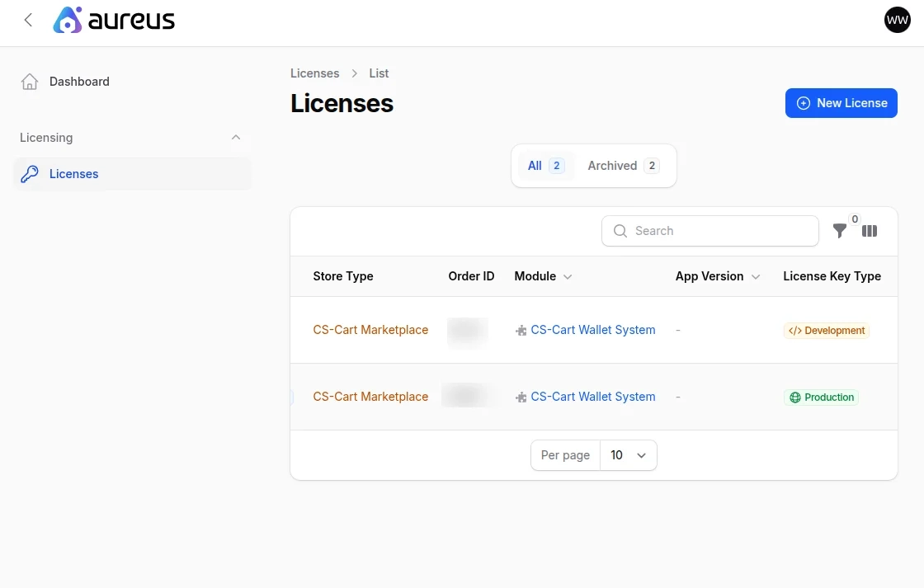This screenshot has width=924, height=588.
Task: Collapse the Licensing sidebar section
Action: [x=236, y=138]
